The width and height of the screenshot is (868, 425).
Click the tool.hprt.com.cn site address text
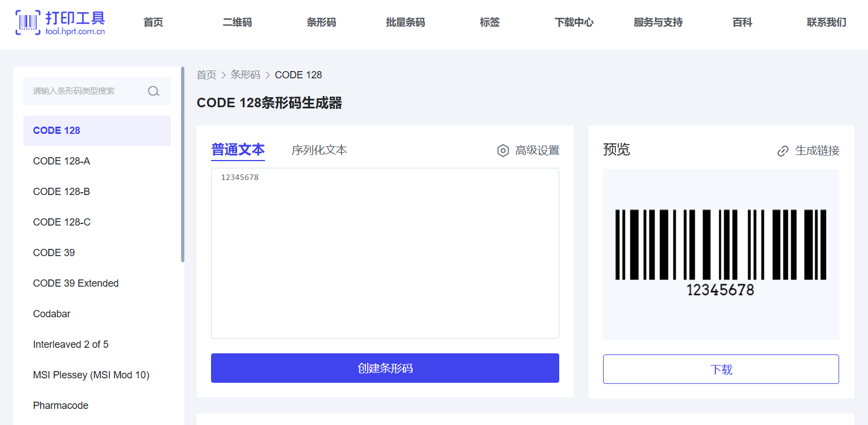(76, 32)
